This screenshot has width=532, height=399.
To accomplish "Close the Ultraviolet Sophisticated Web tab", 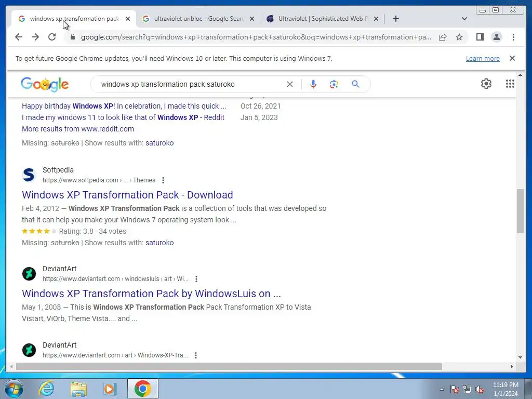I will click(x=376, y=19).
